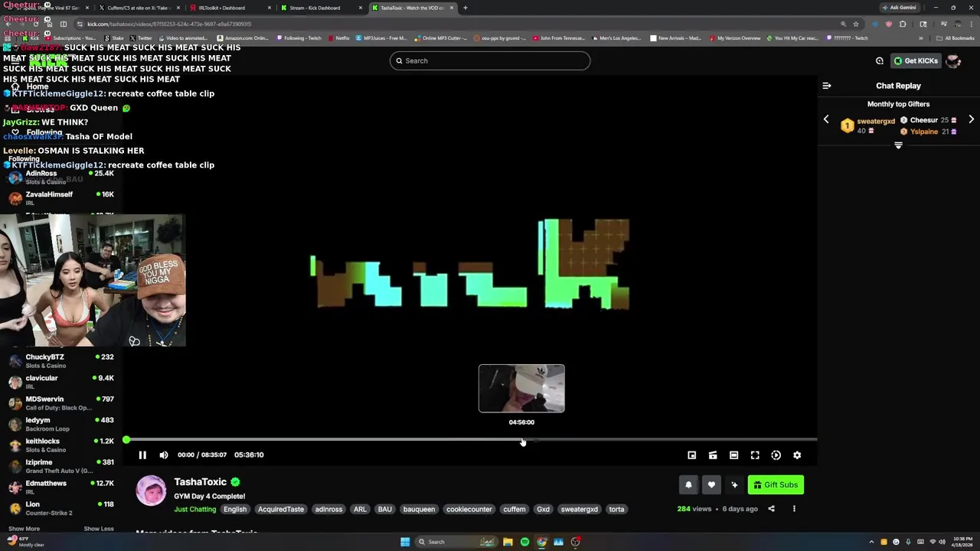Open Iziprime channel in sidebar
This screenshot has height=551, width=980.
[x=61, y=466]
